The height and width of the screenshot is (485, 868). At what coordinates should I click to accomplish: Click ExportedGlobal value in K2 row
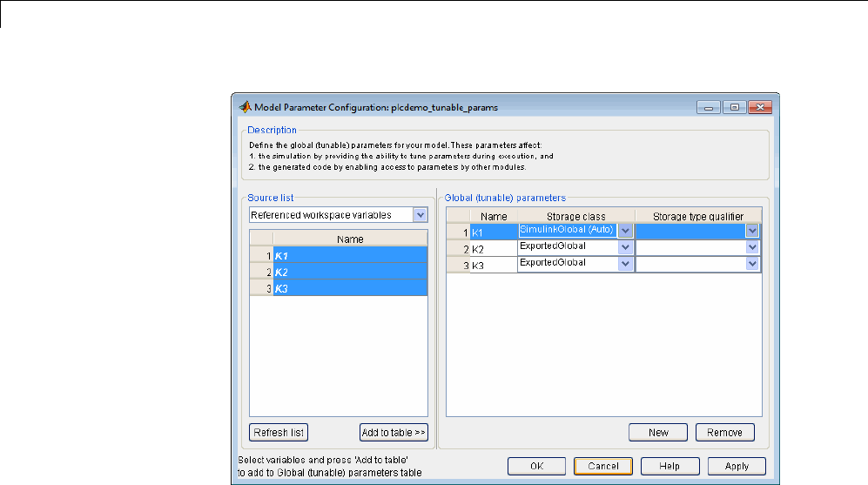tap(553, 246)
